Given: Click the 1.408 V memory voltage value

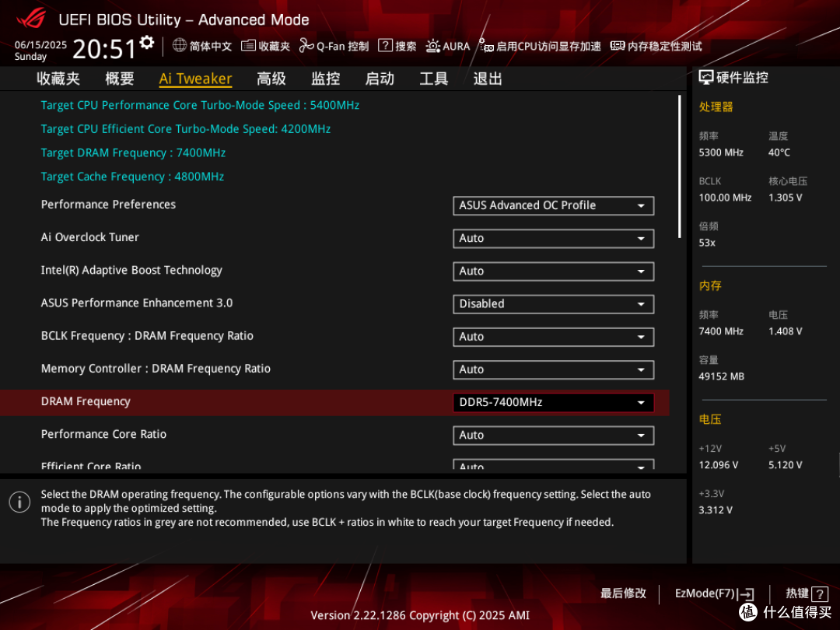Looking at the screenshot, I should click(x=786, y=331).
